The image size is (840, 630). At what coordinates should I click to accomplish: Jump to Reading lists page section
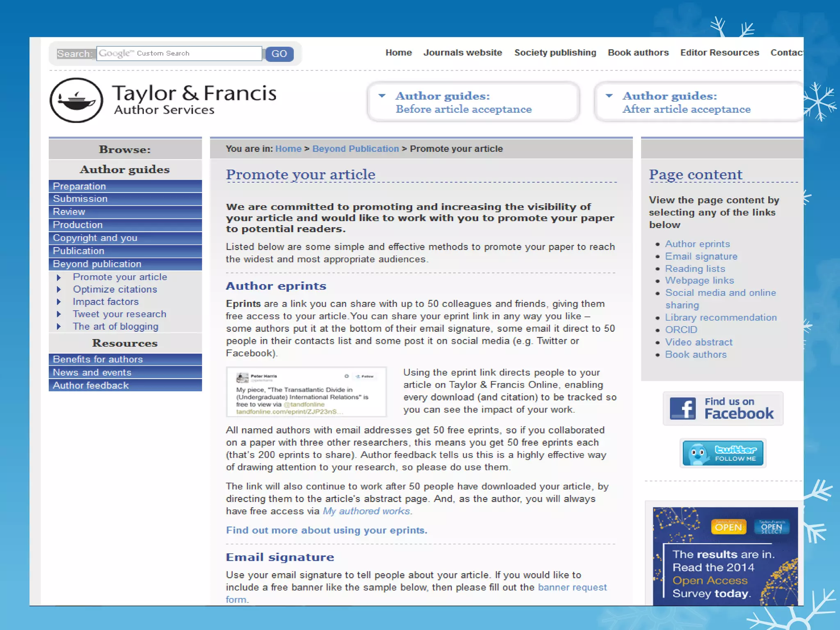[695, 269]
